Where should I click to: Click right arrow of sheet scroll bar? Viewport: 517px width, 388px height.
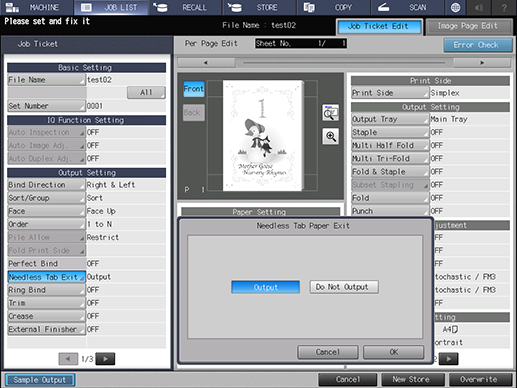pyautogui.click(x=482, y=63)
